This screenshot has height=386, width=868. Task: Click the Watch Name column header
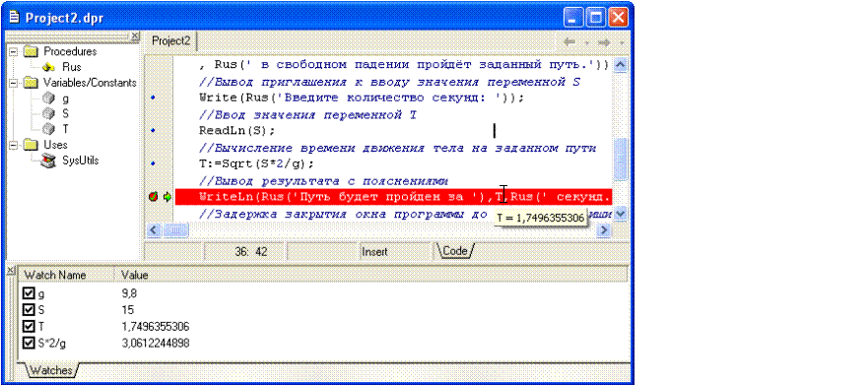coord(67,275)
